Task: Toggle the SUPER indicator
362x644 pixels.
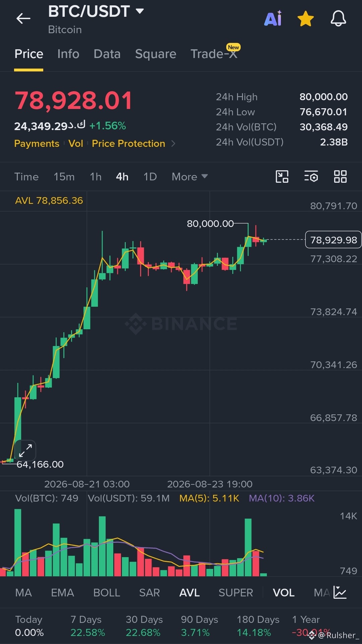Action: [236, 593]
